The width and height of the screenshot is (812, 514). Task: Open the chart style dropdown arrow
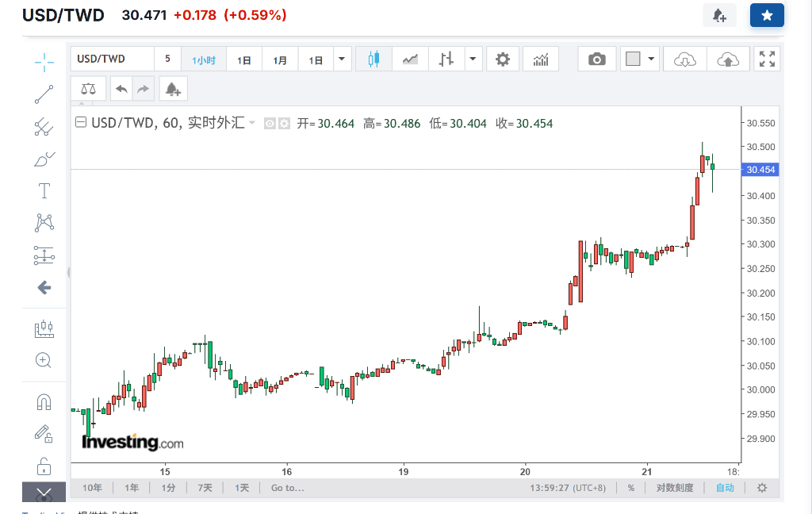point(473,59)
